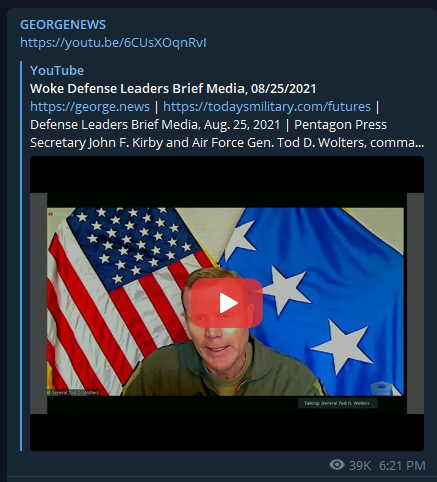The width and height of the screenshot is (437, 482).
Task: Visit the todaysmilitary.com/futures link
Action: (x=267, y=107)
